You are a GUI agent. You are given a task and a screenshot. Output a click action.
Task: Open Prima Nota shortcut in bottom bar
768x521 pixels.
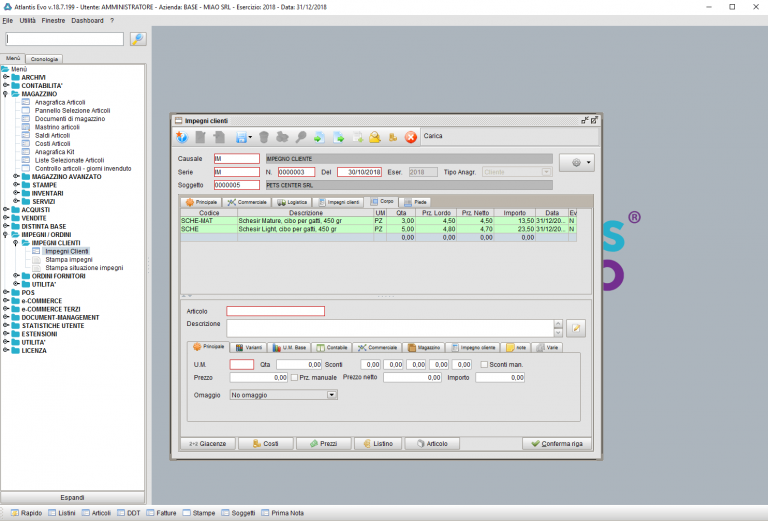coord(283,513)
